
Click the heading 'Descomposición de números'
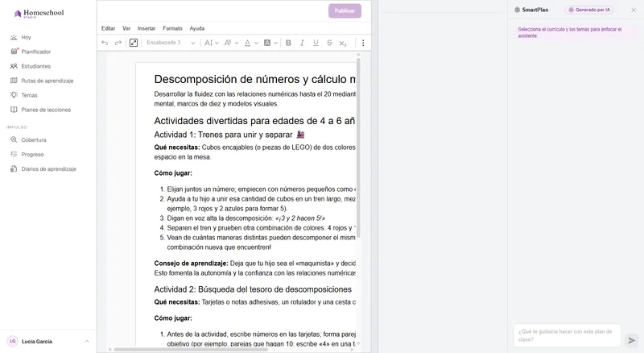click(x=254, y=79)
